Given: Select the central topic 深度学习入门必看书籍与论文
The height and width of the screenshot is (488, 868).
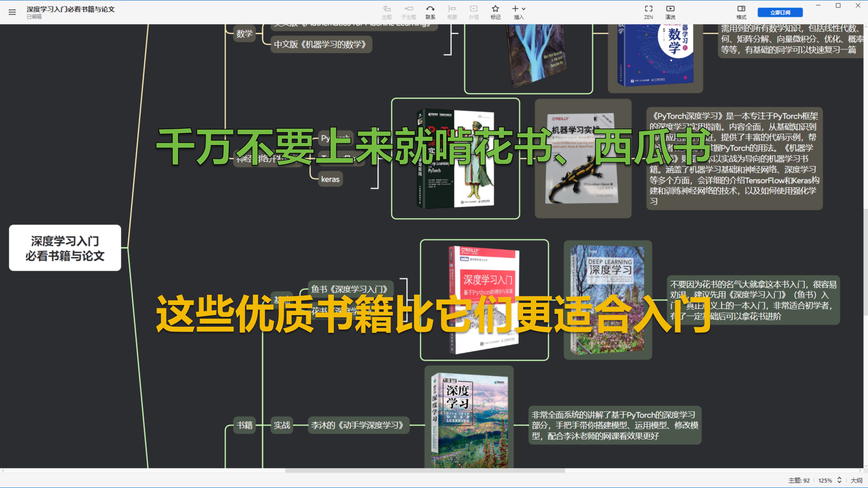Looking at the screenshot, I should 65,248.
